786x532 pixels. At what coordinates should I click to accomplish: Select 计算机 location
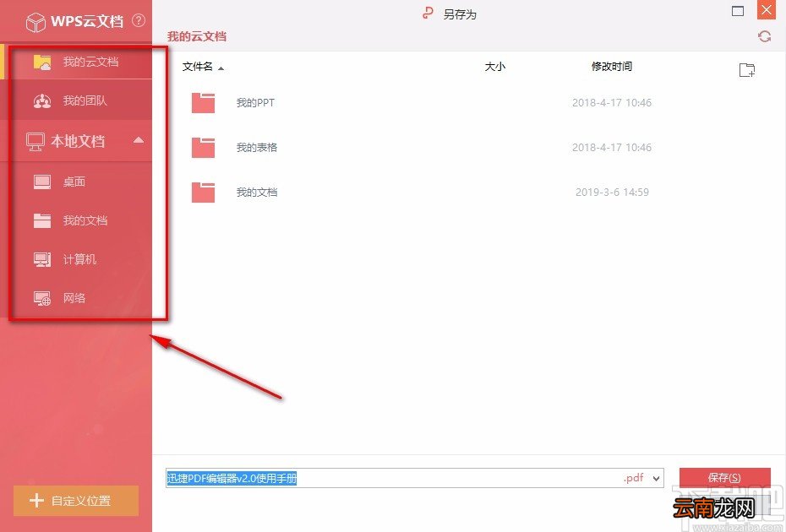pos(76,259)
